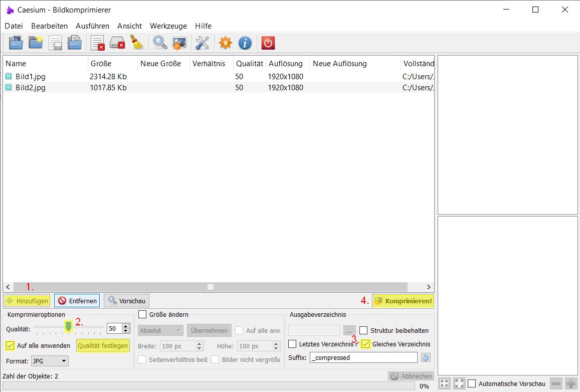Disable the Gleiches Verzeichnis option
The image size is (580, 392).
pyautogui.click(x=365, y=344)
